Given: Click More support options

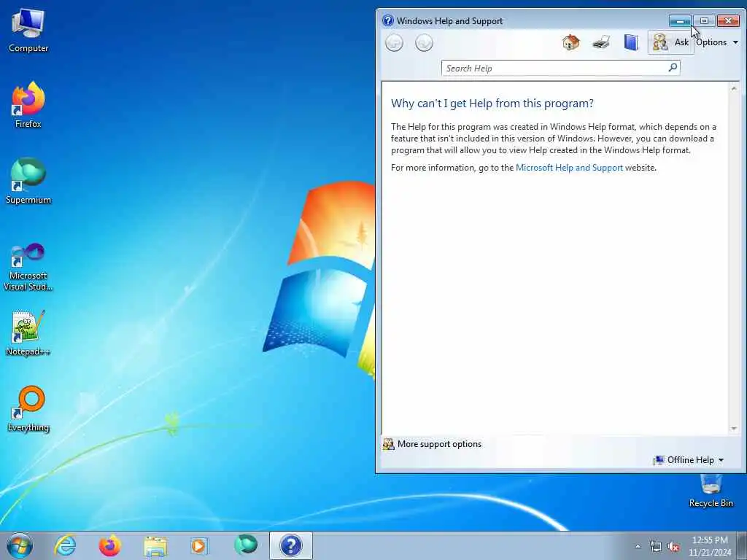Looking at the screenshot, I should click(432, 444).
